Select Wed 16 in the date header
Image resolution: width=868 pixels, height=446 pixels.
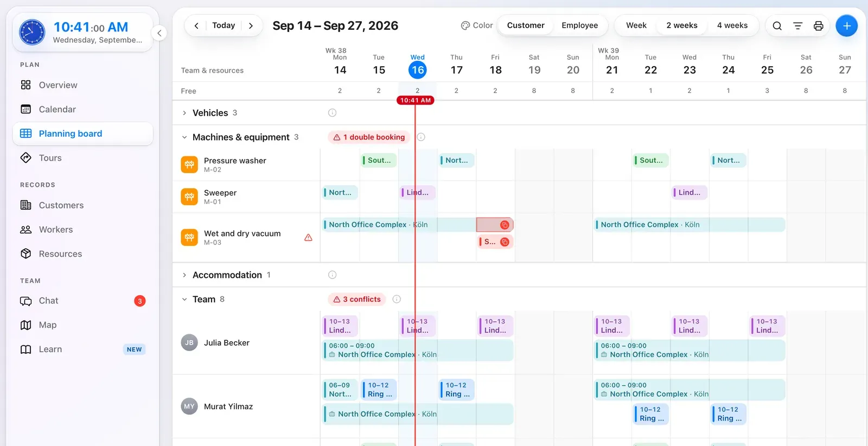[x=418, y=70]
